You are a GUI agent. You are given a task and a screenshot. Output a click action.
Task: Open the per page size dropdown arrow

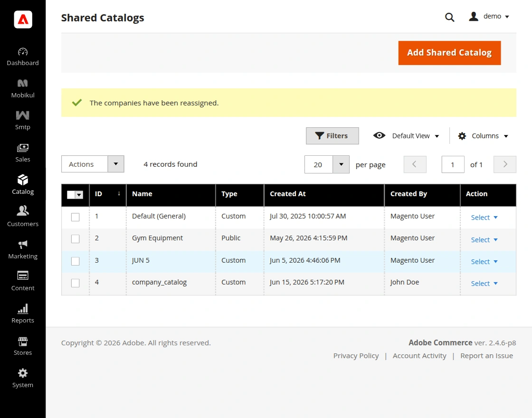(x=341, y=164)
